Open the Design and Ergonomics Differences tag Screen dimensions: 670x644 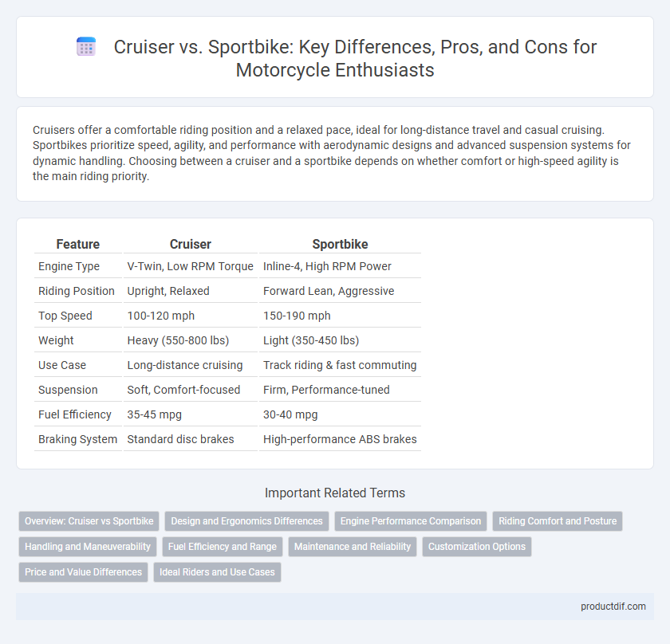(x=246, y=521)
